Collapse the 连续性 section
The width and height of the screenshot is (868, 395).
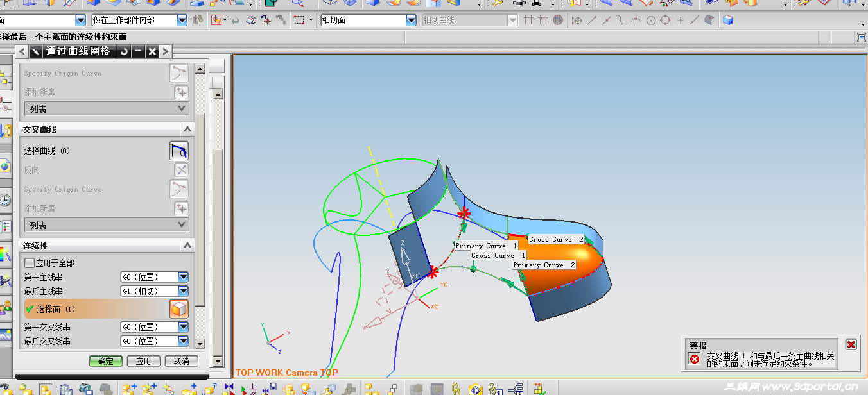[186, 246]
